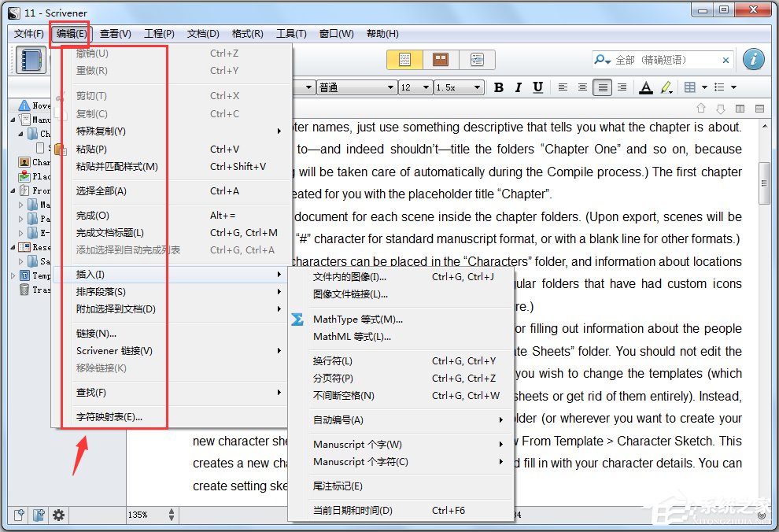Apply text color with A icon

[646, 87]
